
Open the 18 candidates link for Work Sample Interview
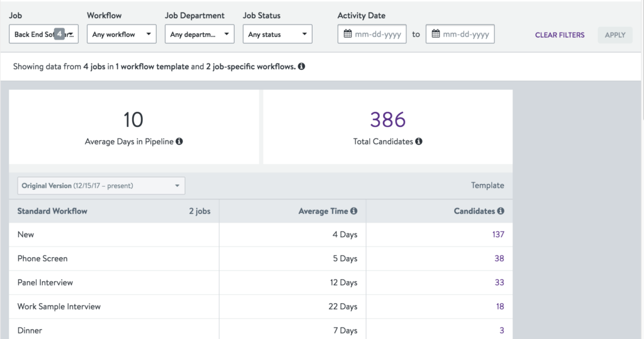(500, 306)
